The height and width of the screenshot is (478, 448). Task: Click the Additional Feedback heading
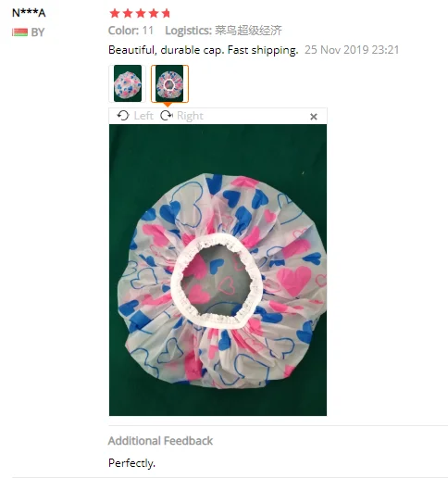(x=160, y=441)
